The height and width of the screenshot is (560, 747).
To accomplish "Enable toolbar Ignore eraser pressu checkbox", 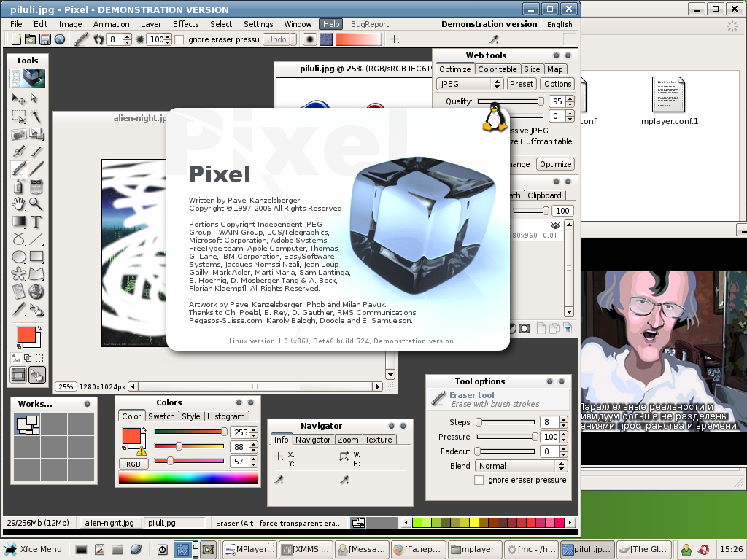I will coord(179,39).
